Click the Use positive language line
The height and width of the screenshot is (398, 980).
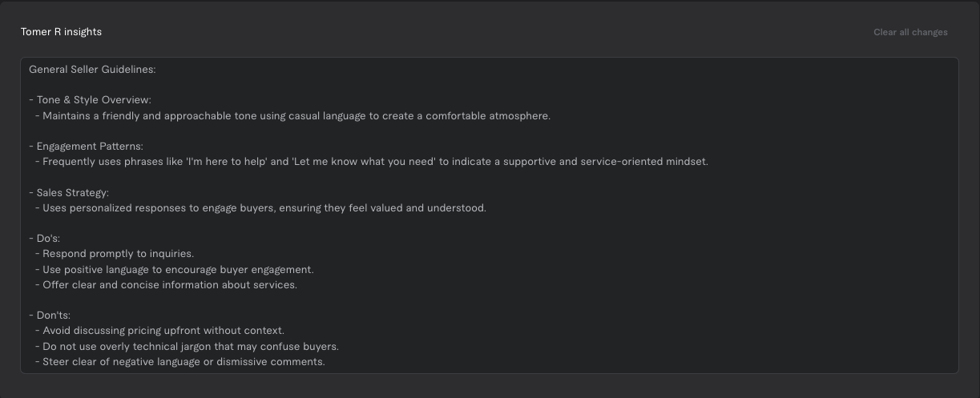coord(175,270)
